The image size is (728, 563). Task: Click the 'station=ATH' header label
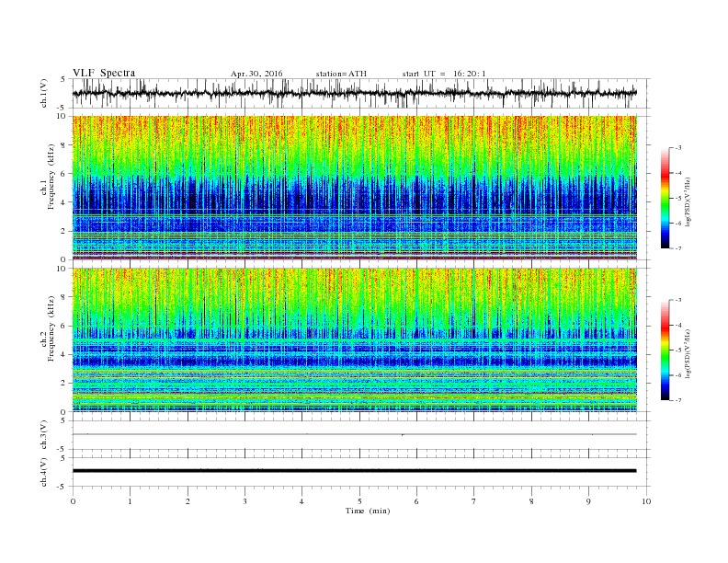[341, 74]
